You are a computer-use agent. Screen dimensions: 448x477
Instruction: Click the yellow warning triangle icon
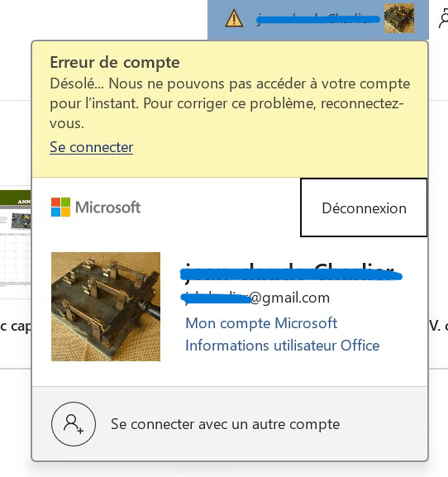point(234,19)
